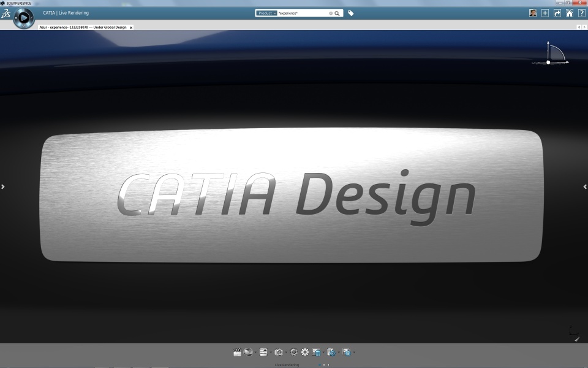Open Help question mark icon
The height and width of the screenshot is (368, 588).
pyautogui.click(x=582, y=13)
